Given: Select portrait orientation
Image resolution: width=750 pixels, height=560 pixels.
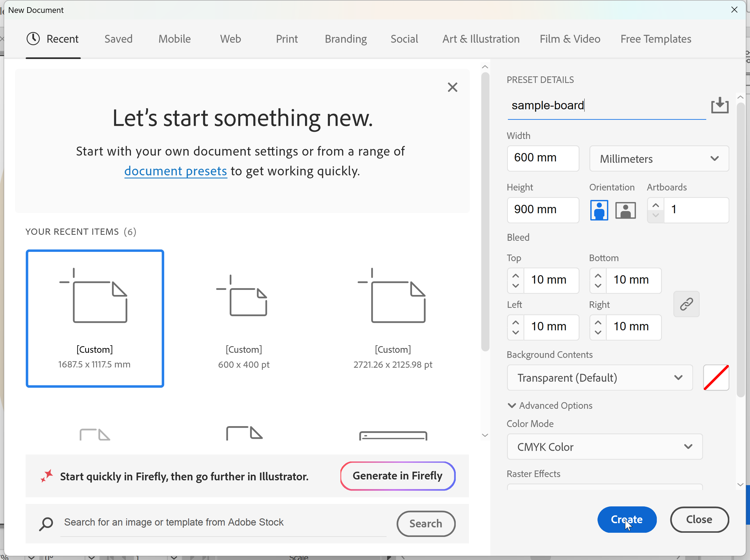Looking at the screenshot, I should tap(599, 210).
